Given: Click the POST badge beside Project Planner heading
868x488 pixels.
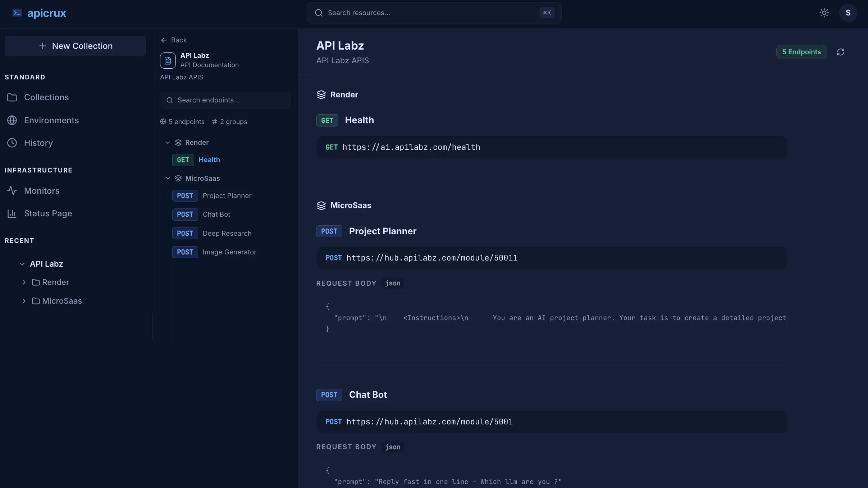Looking at the screenshot, I should tap(329, 231).
